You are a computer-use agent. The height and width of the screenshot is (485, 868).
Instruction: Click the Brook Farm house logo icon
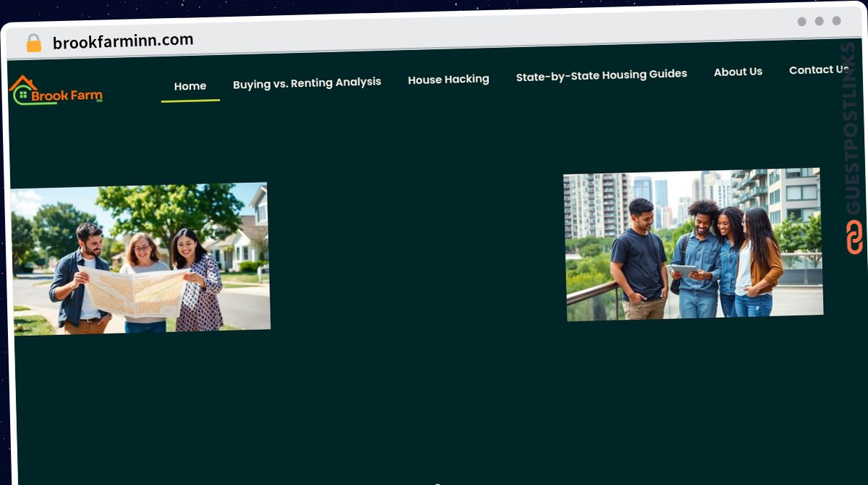(22, 90)
